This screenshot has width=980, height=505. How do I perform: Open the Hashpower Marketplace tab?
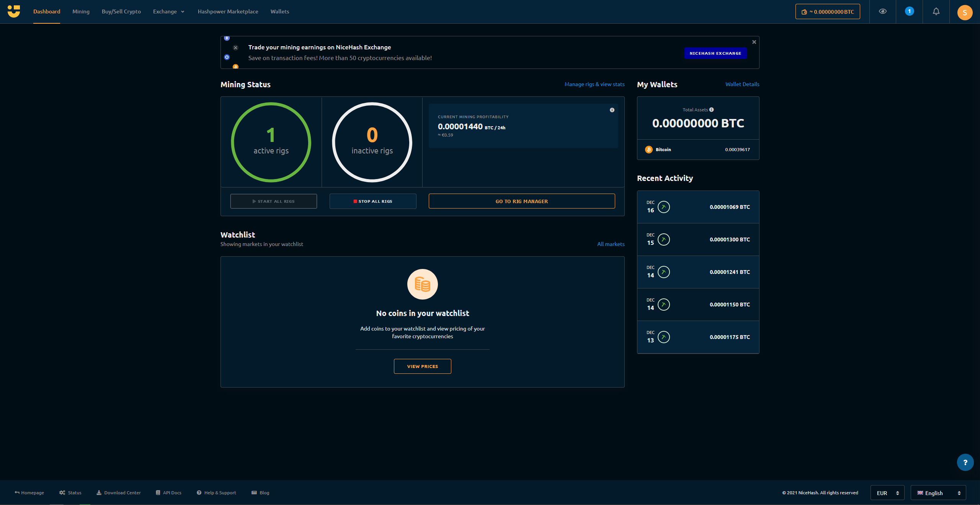pyautogui.click(x=228, y=11)
